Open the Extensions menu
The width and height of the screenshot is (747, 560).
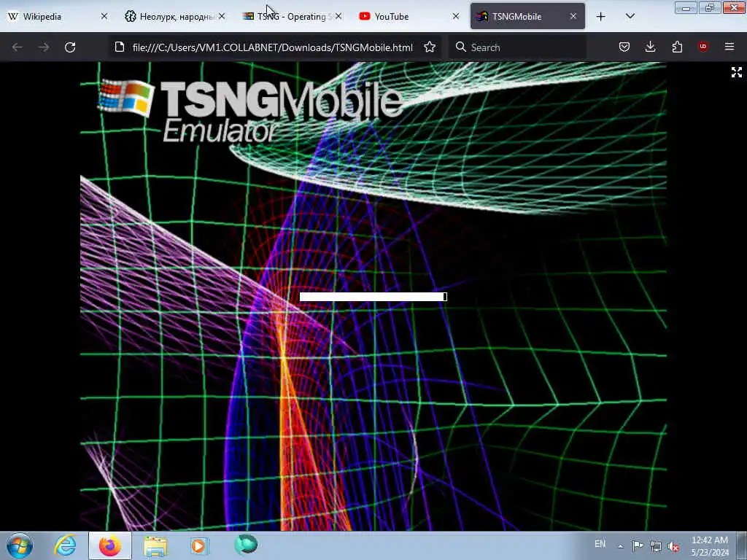[x=677, y=47]
